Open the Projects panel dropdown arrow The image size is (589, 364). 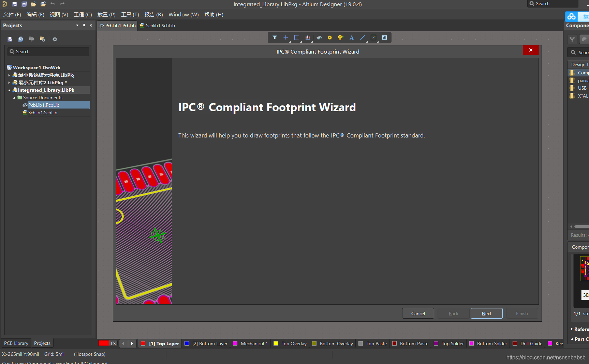click(x=77, y=26)
